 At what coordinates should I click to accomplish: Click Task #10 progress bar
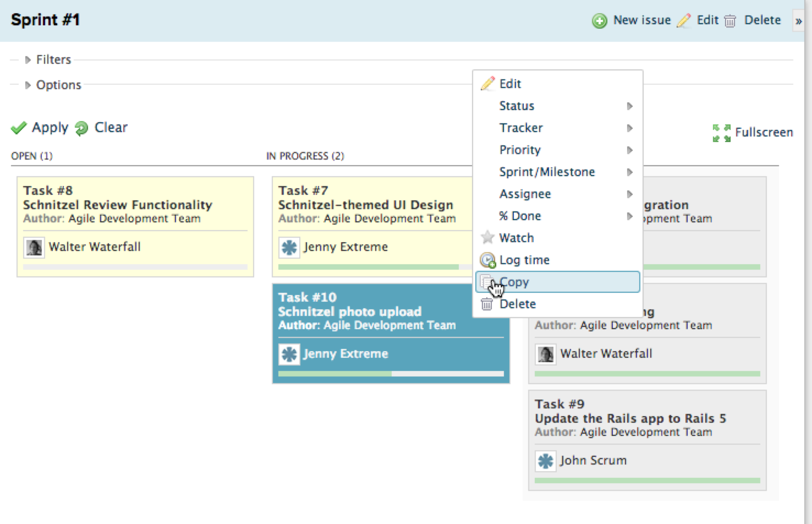(x=391, y=374)
